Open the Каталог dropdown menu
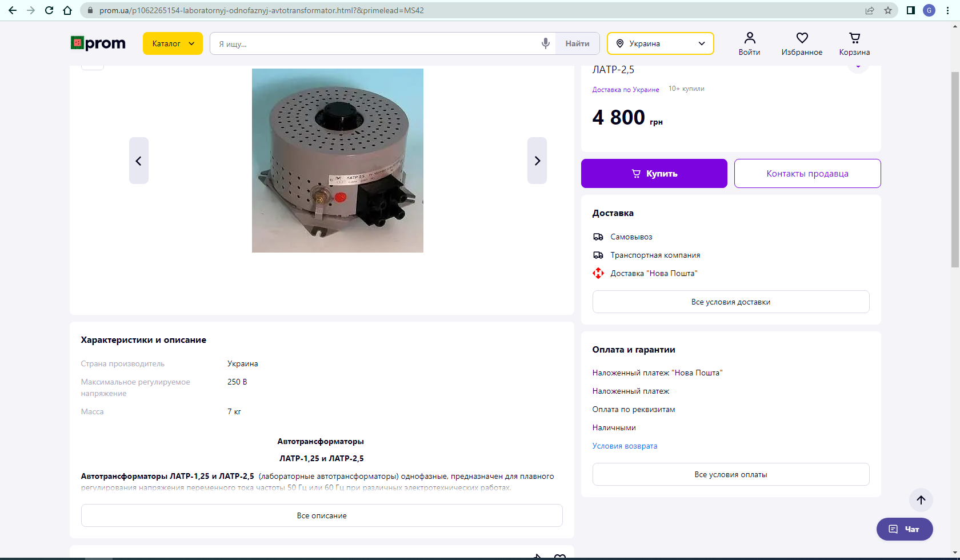The image size is (960, 560). pyautogui.click(x=173, y=43)
